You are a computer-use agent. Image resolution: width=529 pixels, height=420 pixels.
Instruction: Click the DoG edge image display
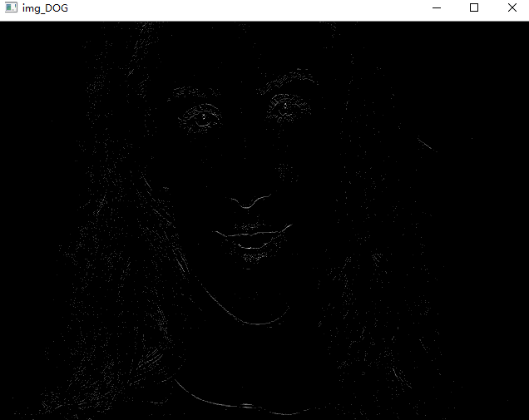(x=264, y=220)
